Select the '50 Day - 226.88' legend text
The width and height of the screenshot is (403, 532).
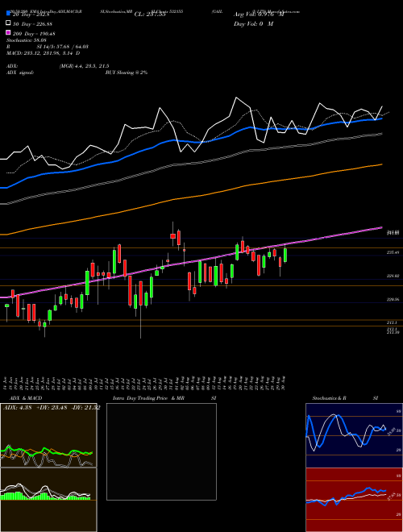[x=32, y=24]
